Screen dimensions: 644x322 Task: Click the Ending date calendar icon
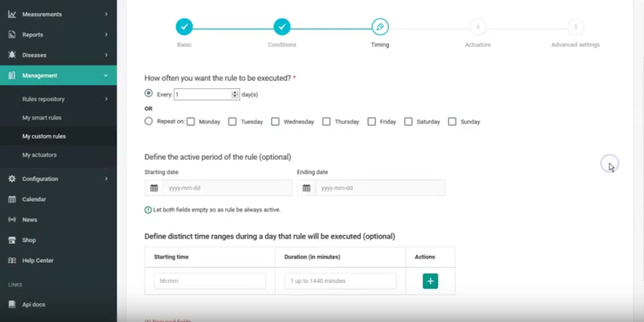click(306, 188)
